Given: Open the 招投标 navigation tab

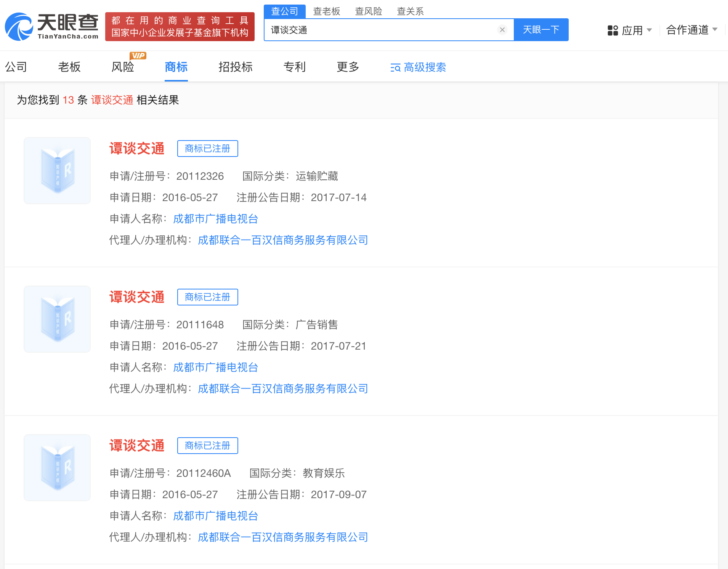Looking at the screenshot, I should click(235, 67).
